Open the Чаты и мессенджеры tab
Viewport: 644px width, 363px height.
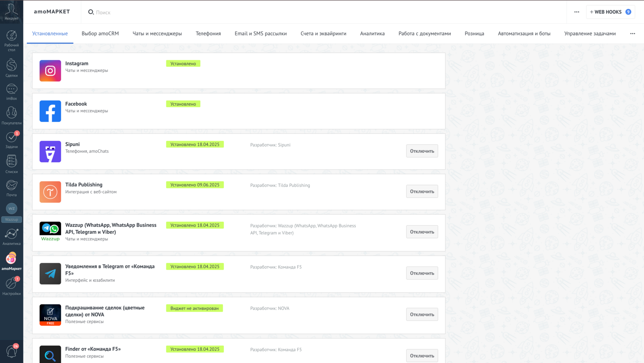(x=157, y=34)
